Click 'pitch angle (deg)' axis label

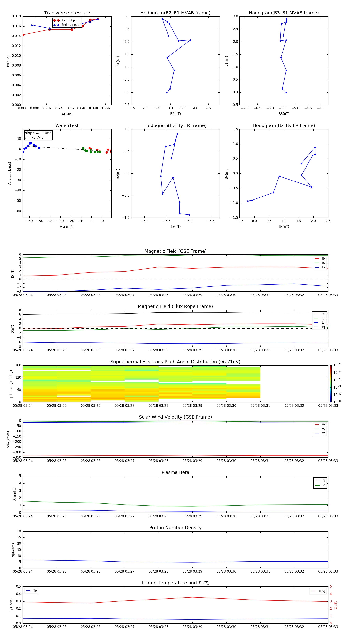click(11, 384)
